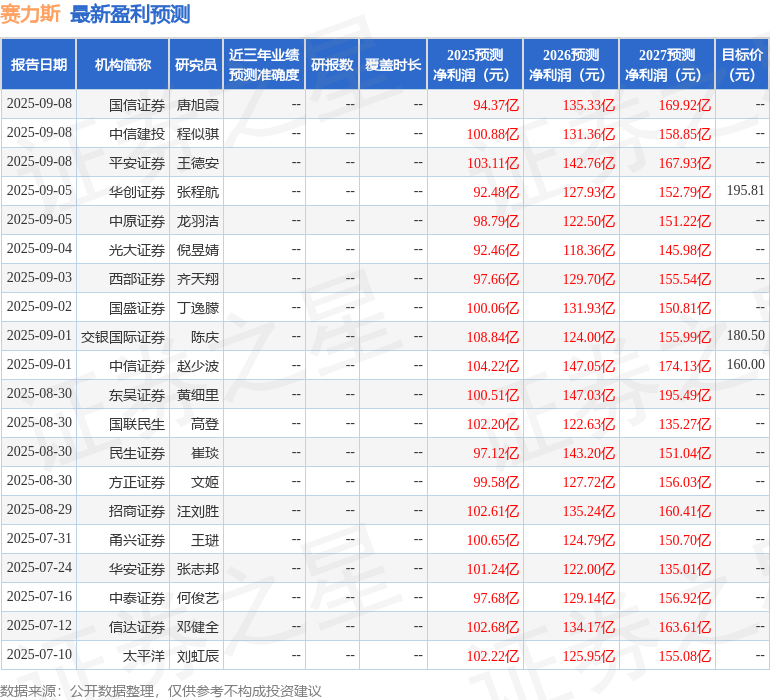Click researcher name 丁逸朦
The width and height of the screenshot is (770, 700).
click(198, 308)
